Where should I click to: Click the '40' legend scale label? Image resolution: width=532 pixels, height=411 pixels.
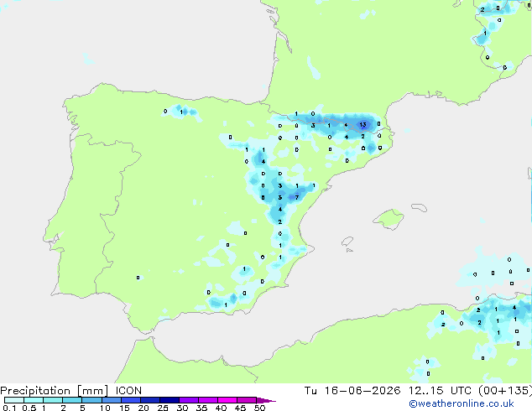pyautogui.click(x=221, y=408)
